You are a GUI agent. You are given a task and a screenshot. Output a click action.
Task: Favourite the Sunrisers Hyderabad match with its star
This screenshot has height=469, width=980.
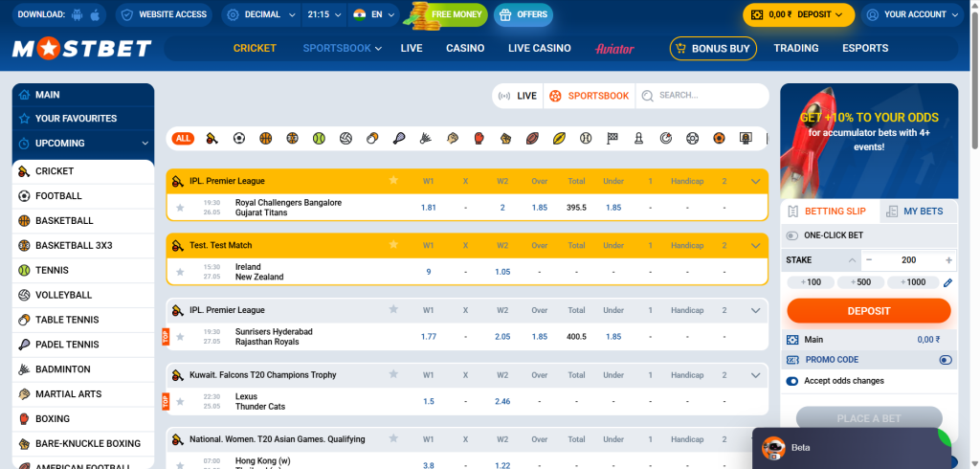click(x=180, y=336)
